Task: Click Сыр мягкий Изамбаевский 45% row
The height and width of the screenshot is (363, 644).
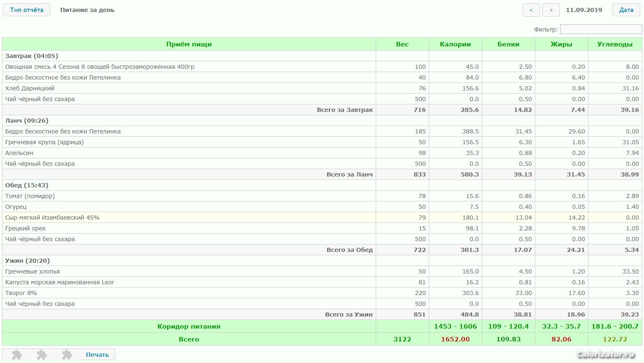Action: click(x=322, y=218)
